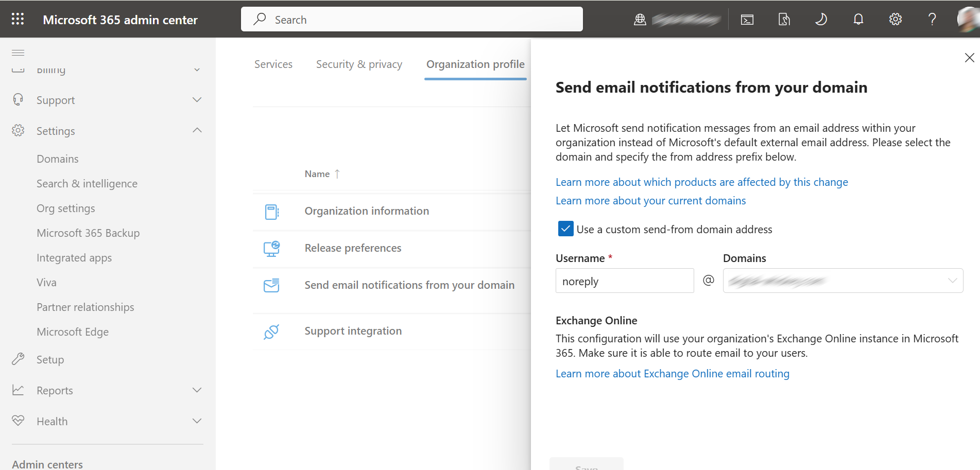Image resolution: width=980 pixels, height=470 pixels.
Task: Switch to the Services tab
Action: [x=273, y=64]
